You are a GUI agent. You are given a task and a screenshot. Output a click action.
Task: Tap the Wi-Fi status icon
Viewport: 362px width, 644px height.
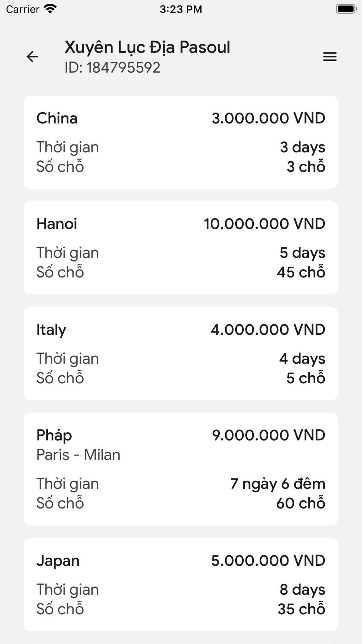pyautogui.click(x=50, y=9)
